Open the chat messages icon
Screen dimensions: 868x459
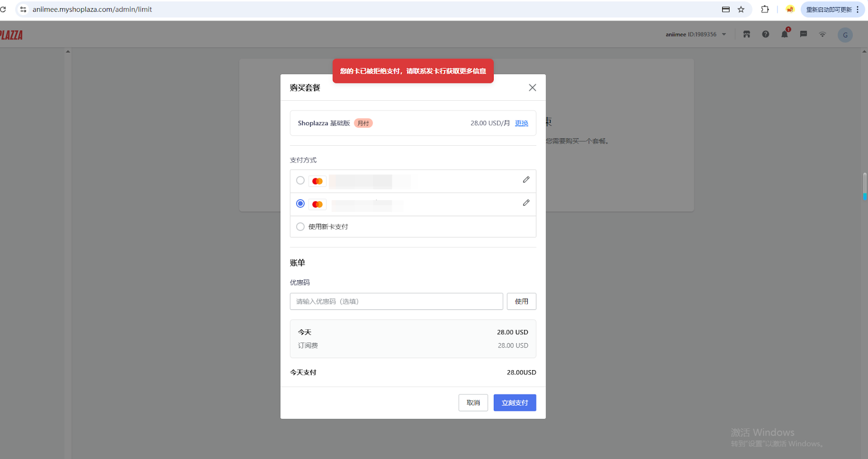[803, 34]
